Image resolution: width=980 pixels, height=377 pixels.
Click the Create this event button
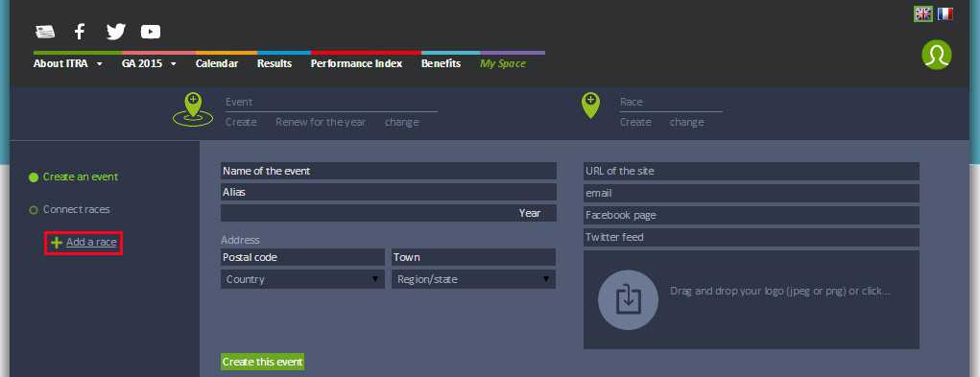pyautogui.click(x=262, y=362)
